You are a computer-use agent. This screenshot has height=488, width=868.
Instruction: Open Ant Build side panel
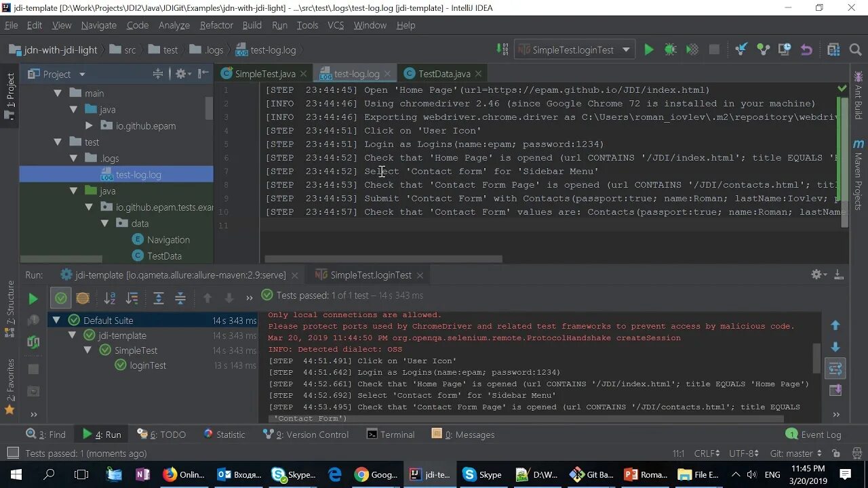click(x=859, y=96)
